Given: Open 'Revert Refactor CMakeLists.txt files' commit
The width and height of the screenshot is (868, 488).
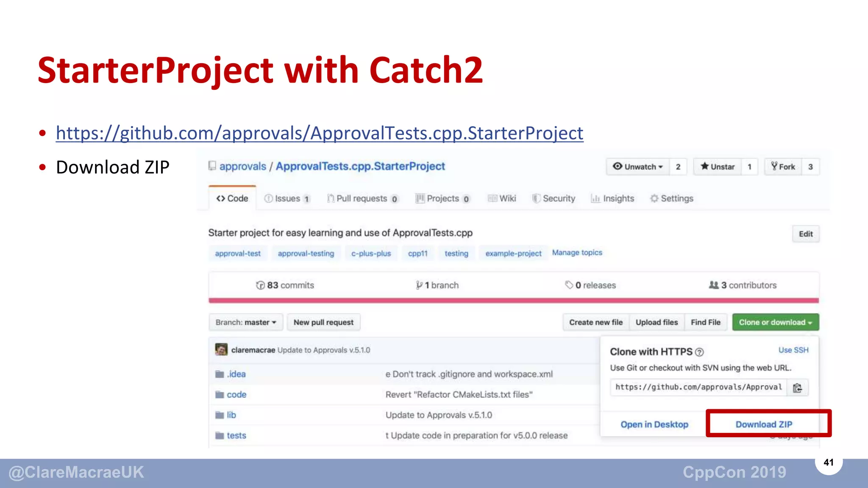Looking at the screenshot, I should point(459,394).
